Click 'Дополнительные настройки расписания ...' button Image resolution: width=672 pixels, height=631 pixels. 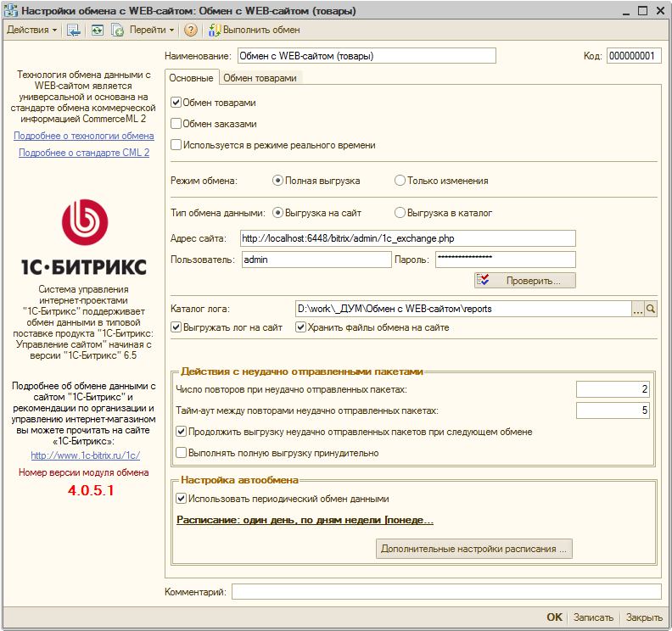[474, 549]
